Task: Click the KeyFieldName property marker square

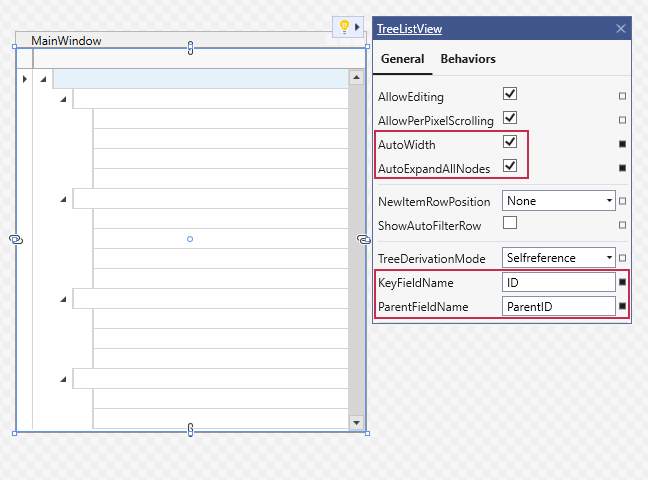Action: [x=622, y=282]
